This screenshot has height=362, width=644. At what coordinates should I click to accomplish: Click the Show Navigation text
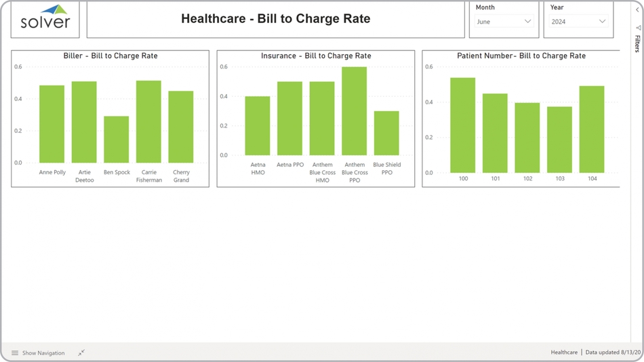point(43,353)
